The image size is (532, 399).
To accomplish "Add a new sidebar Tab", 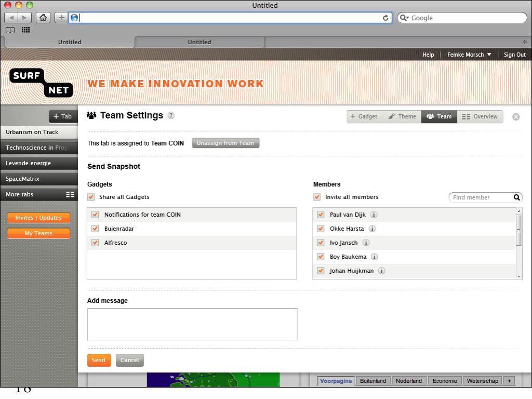I will pos(63,116).
